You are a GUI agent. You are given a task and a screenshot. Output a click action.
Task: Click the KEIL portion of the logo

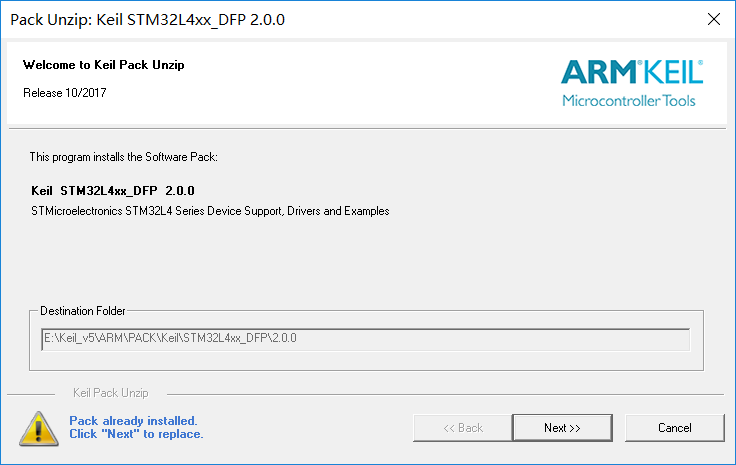673,72
